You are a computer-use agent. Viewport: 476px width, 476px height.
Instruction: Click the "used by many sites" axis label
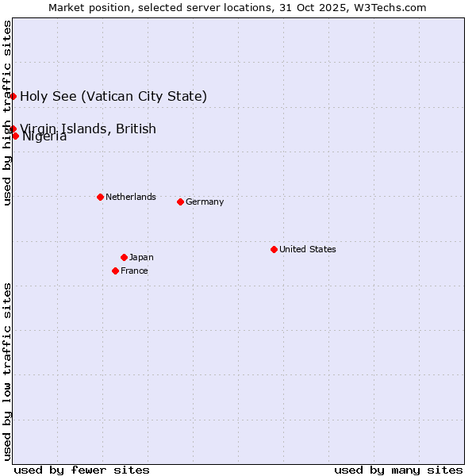coord(398,470)
